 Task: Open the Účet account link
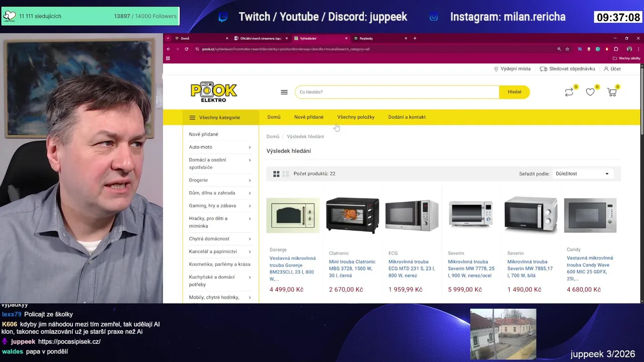pos(612,69)
